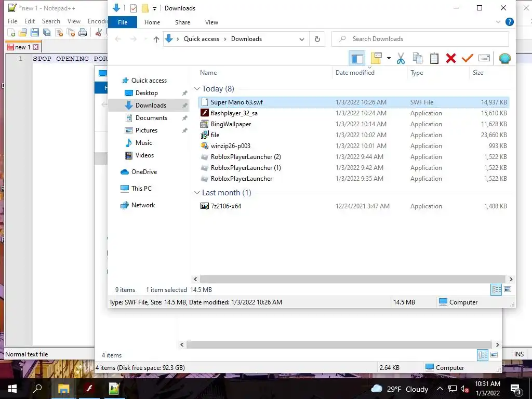This screenshot has height=399, width=532.
Task: Click the red X Delete icon
Action: pyautogui.click(x=451, y=58)
